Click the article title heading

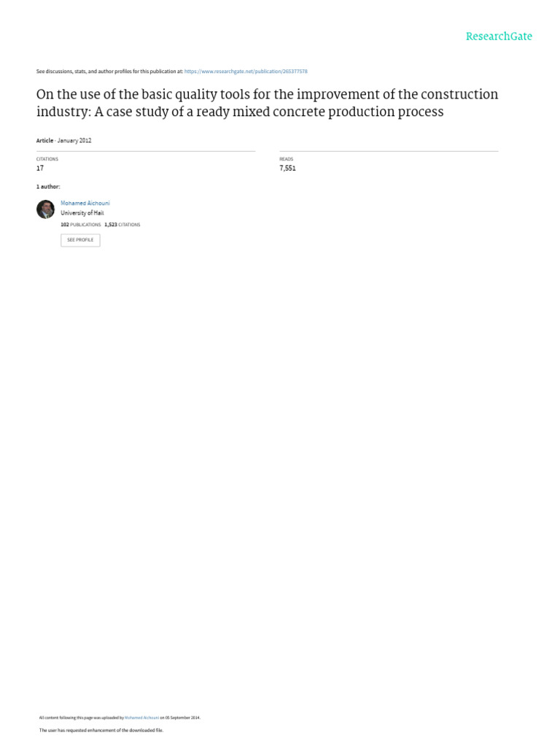point(267,104)
